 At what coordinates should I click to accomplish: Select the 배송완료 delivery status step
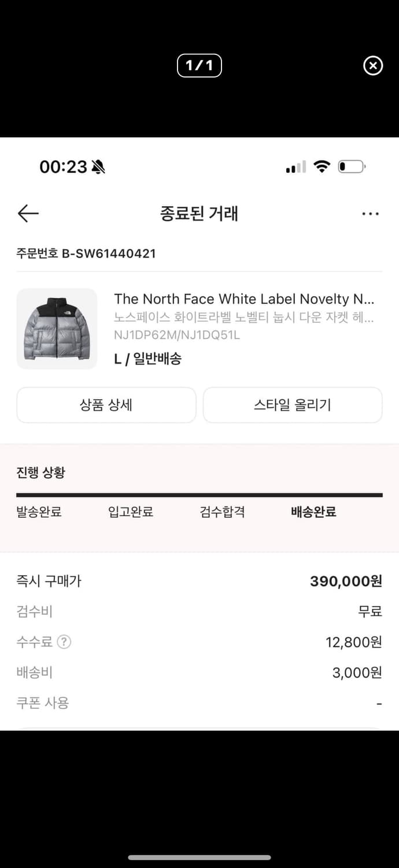313,512
